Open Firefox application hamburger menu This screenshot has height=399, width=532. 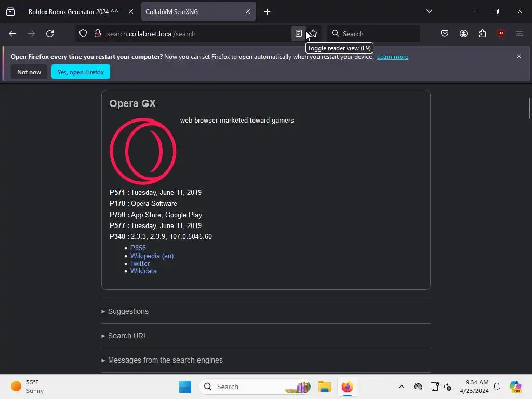tap(520, 33)
